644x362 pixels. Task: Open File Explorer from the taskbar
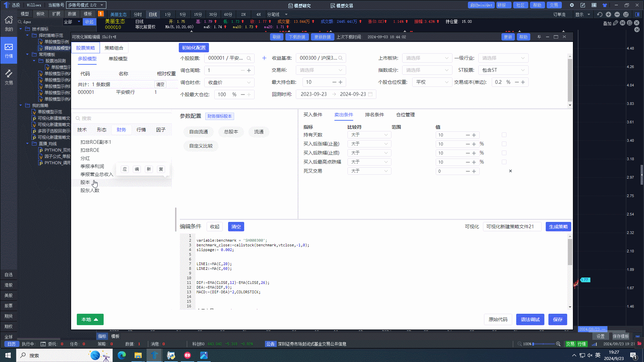pos(138,355)
